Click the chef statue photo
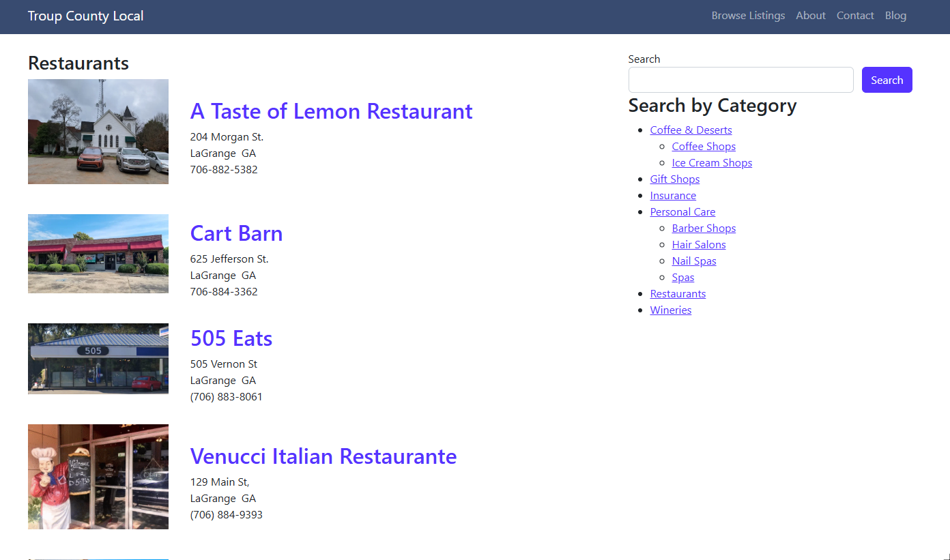 coord(98,477)
